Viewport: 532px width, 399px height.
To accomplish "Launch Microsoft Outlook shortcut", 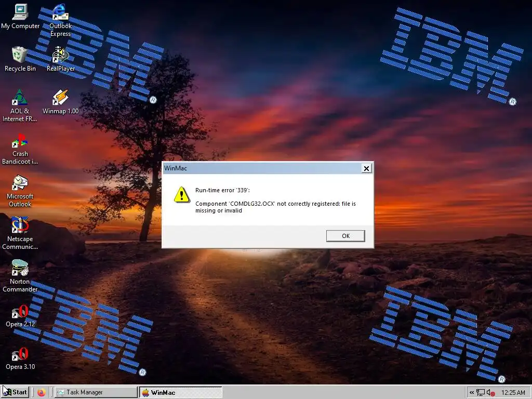I will (20, 191).
